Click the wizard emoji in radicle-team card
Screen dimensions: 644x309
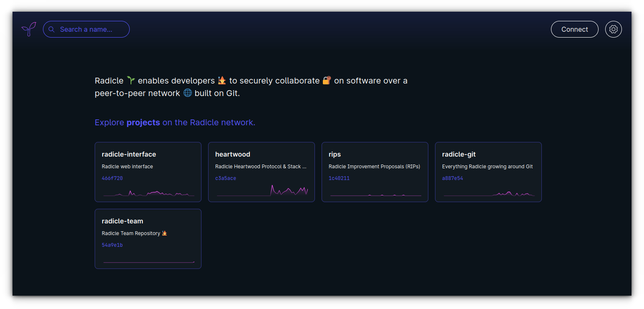164,233
